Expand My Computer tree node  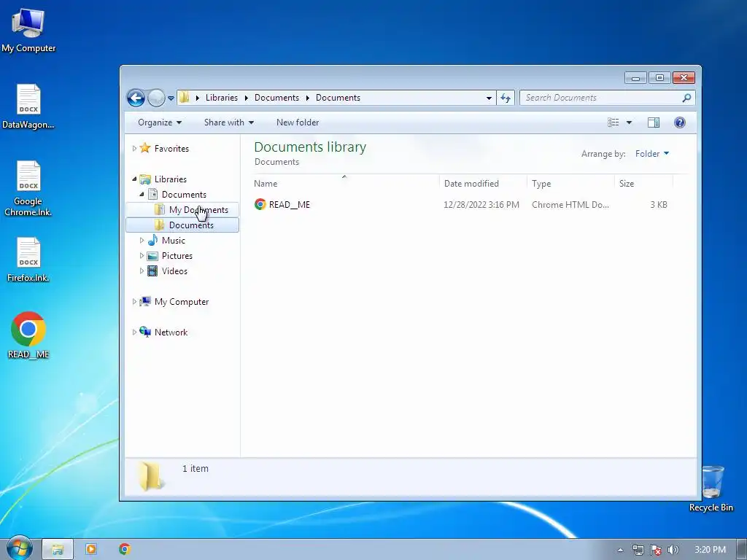pos(134,301)
